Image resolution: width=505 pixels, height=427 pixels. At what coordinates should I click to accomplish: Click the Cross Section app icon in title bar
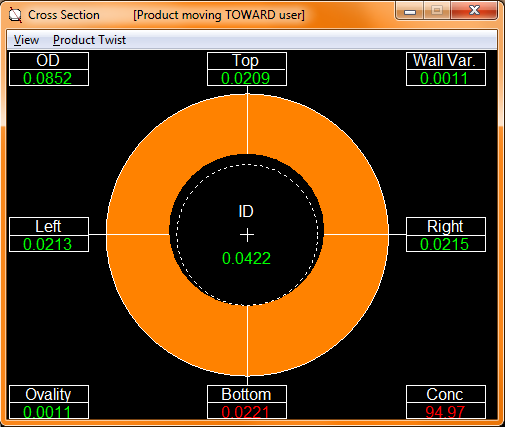point(15,15)
